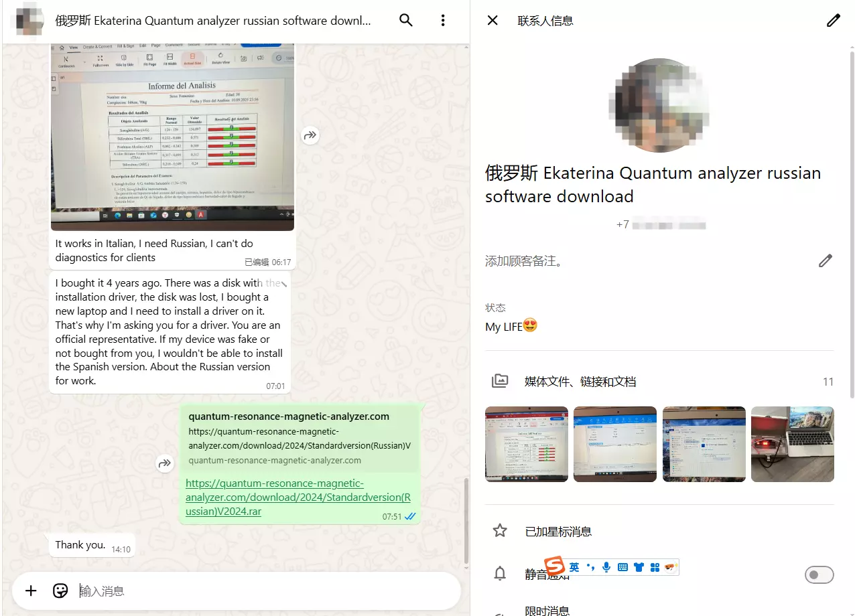Expand message options chevron on driver message

tap(283, 284)
